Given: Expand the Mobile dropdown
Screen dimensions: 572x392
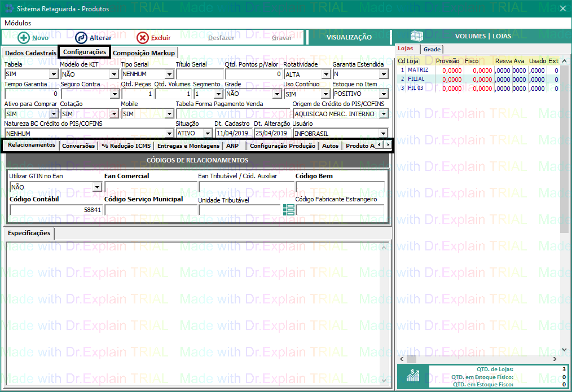Looking at the screenshot, I should [x=169, y=114].
